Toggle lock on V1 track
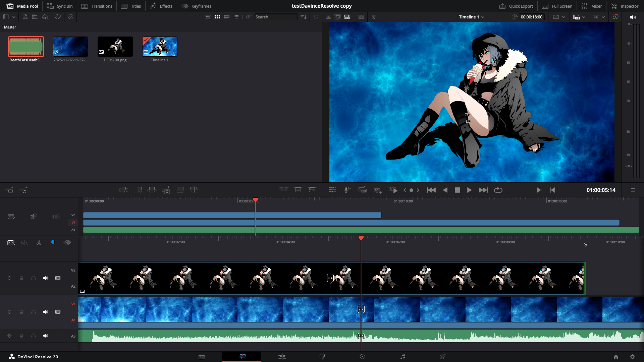This screenshot has width=644, height=362. click(21, 312)
